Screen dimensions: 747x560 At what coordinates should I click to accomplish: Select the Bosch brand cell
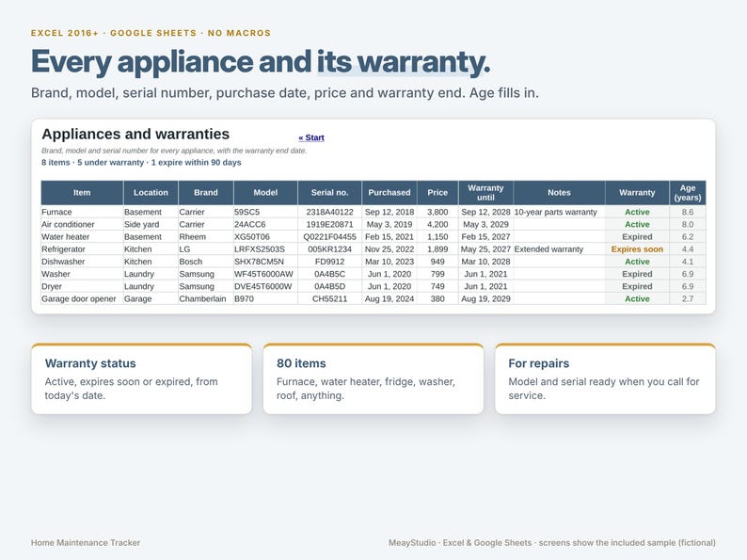206,262
